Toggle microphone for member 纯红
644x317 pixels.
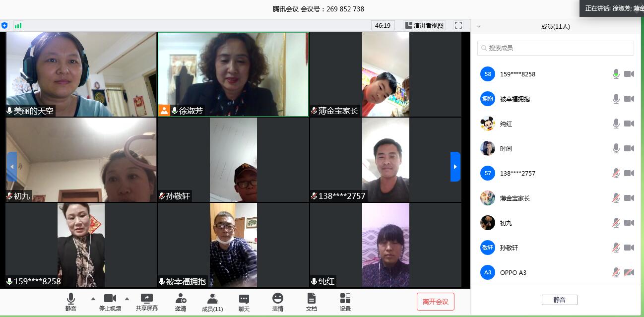tap(616, 124)
